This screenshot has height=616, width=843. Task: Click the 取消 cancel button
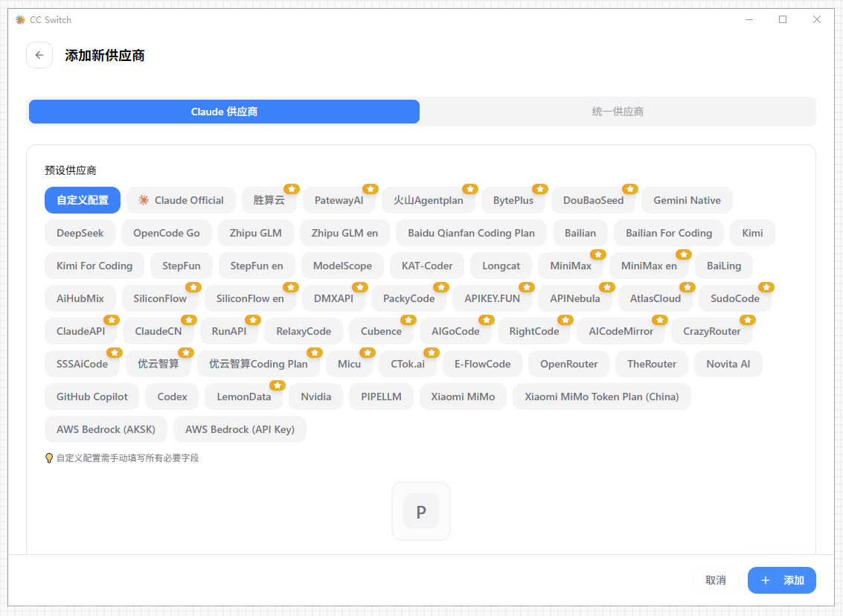pos(716,580)
